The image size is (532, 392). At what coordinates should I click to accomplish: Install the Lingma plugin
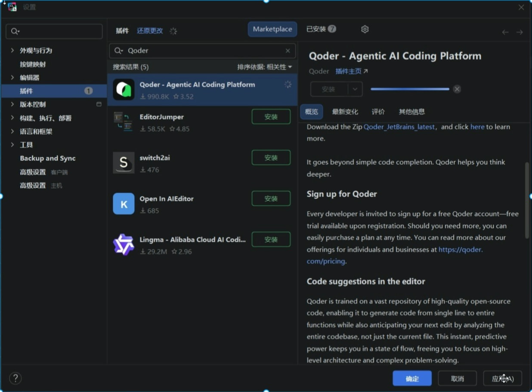tap(271, 239)
